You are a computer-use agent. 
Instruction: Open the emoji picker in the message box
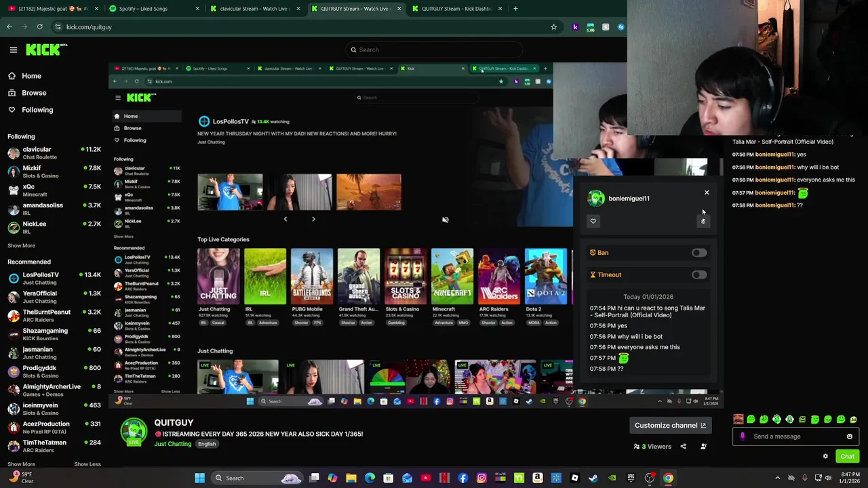[x=850, y=436]
